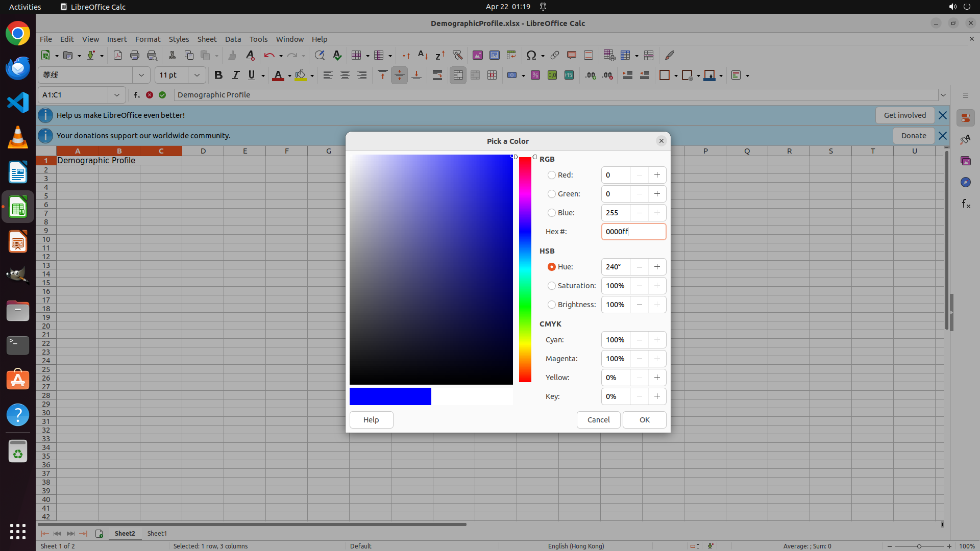This screenshot has height=551, width=980.
Task: Expand the font size dropdown
Action: click(x=197, y=75)
